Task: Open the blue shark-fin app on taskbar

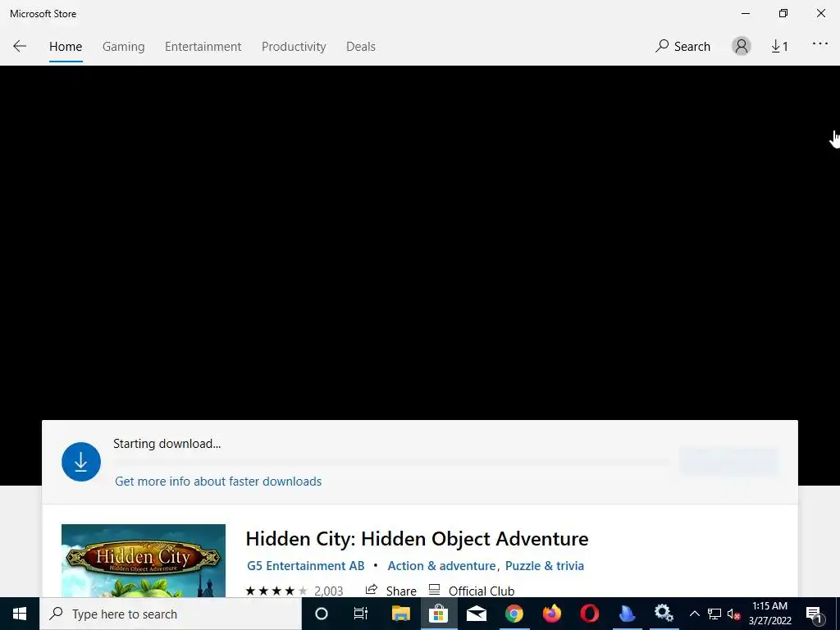Action: click(x=627, y=614)
